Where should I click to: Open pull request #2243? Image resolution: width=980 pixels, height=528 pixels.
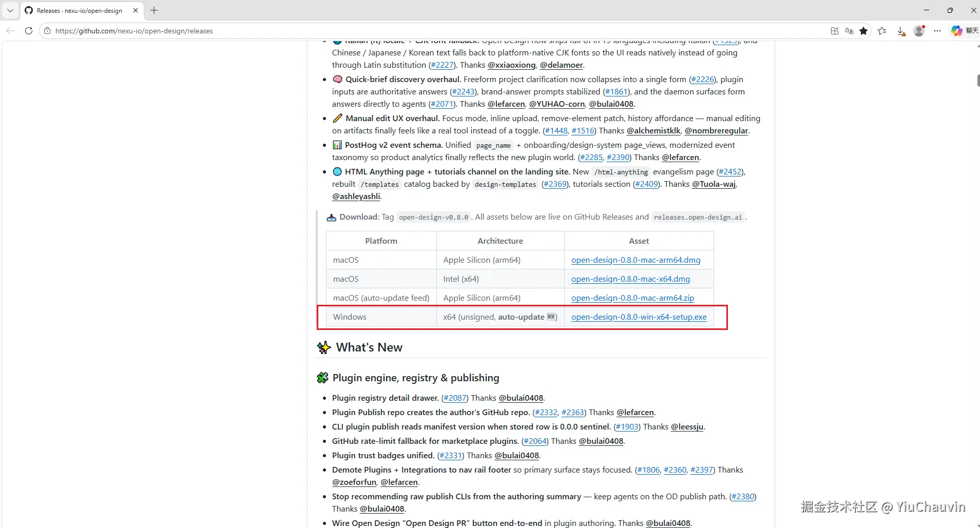[x=463, y=92]
